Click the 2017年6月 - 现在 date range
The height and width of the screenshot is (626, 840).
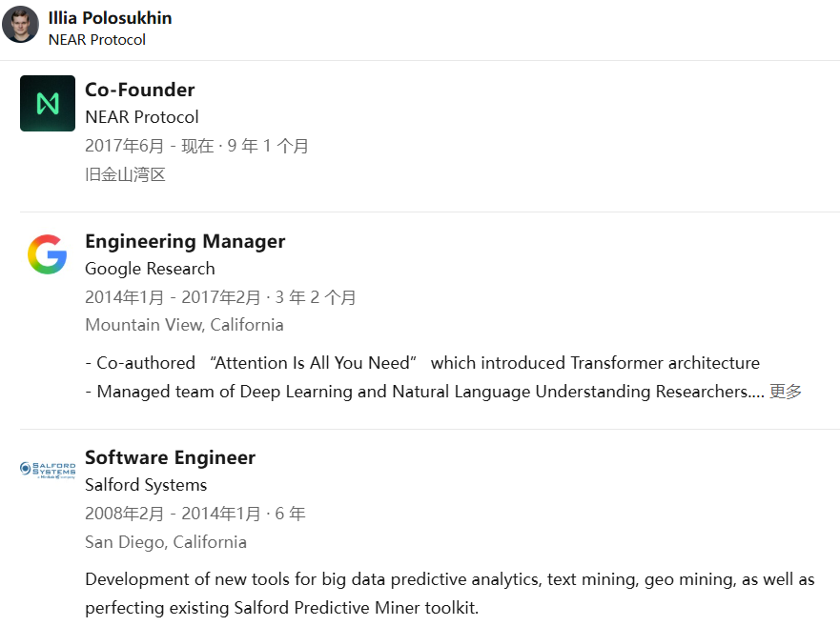tap(150, 146)
